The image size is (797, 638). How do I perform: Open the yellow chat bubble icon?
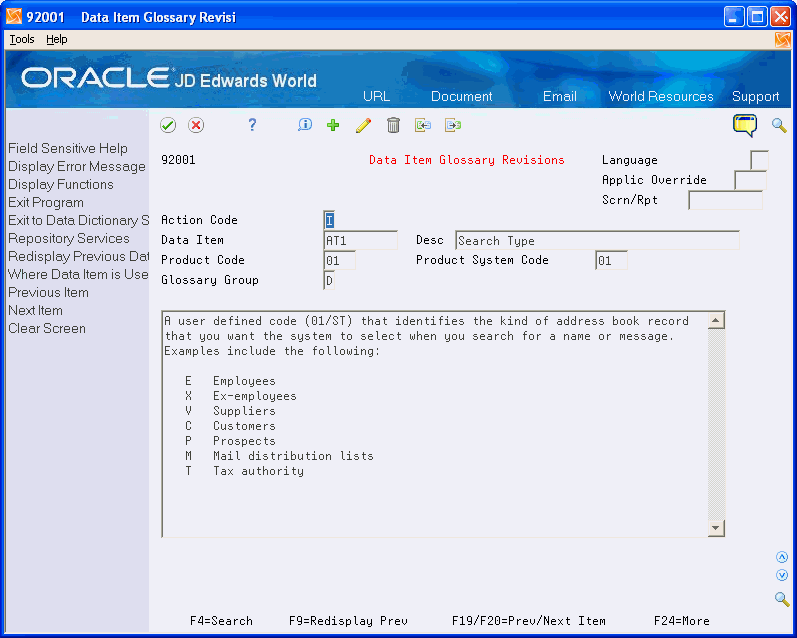[745, 125]
